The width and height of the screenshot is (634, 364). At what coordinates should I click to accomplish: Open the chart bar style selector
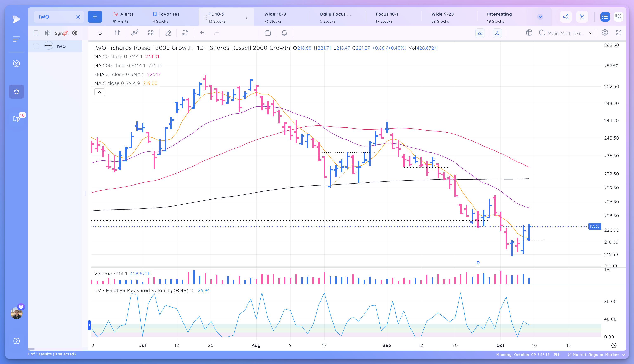[117, 33]
